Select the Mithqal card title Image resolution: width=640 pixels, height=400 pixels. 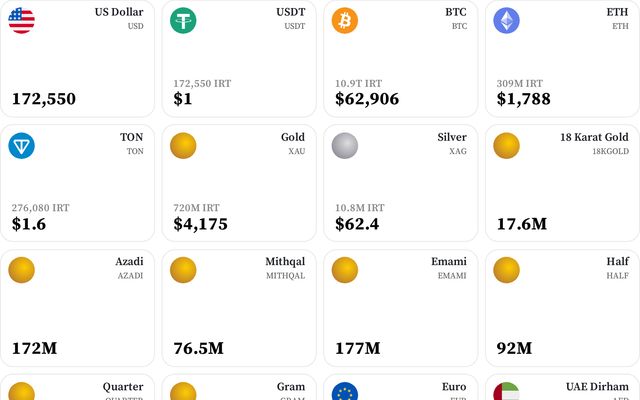(285, 261)
